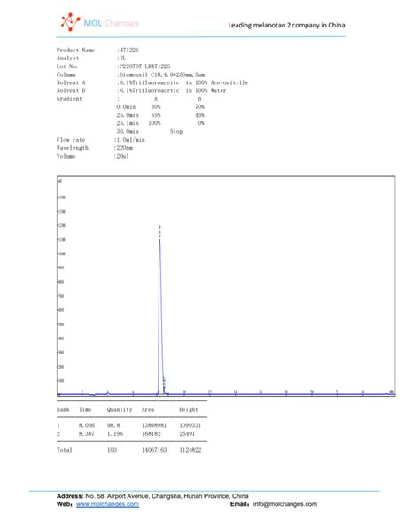Viewport: 420px width, 521px height.
Task: Click retention time 8.036 in results table
Action: pyautogui.click(x=87, y=425)
